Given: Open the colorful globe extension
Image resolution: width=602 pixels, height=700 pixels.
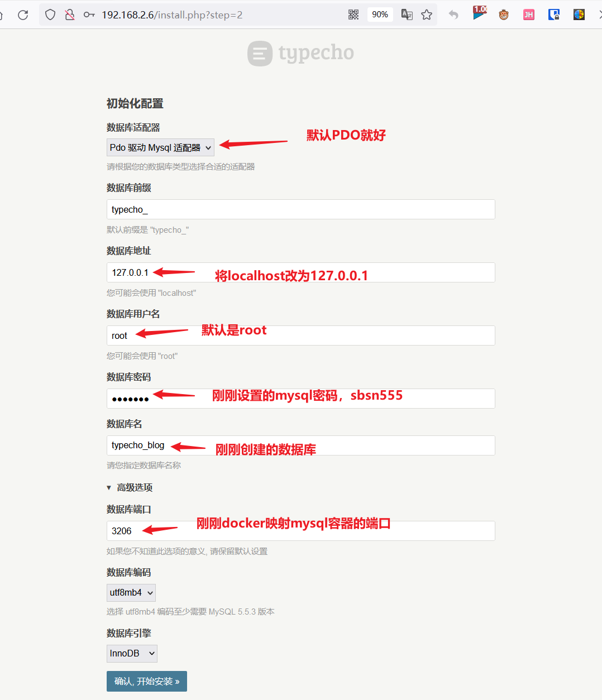Looking at the screenshot, I should pyautogui.click(x=579, y=15).
